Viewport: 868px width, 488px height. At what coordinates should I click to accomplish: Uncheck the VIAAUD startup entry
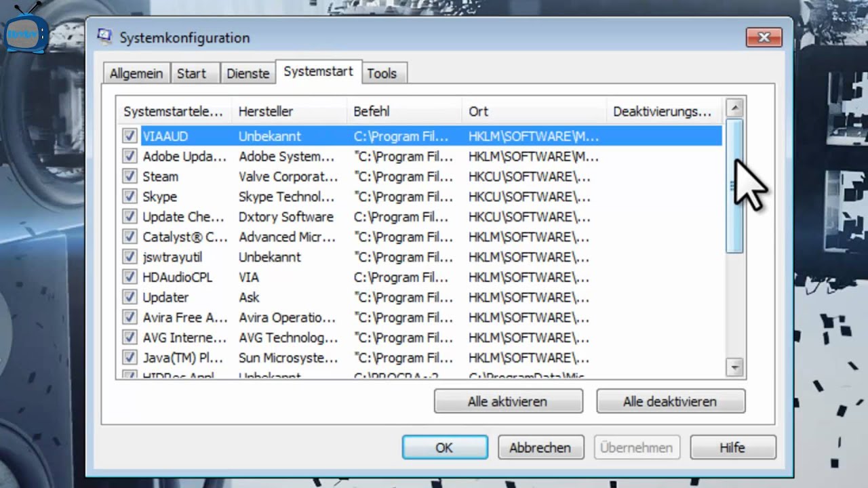point(130,136)
